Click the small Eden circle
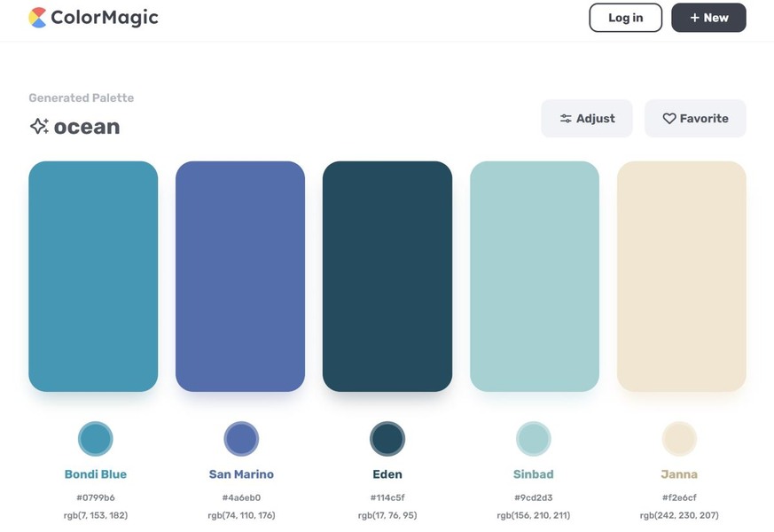The image size is (774, 532). coord(387,439)
